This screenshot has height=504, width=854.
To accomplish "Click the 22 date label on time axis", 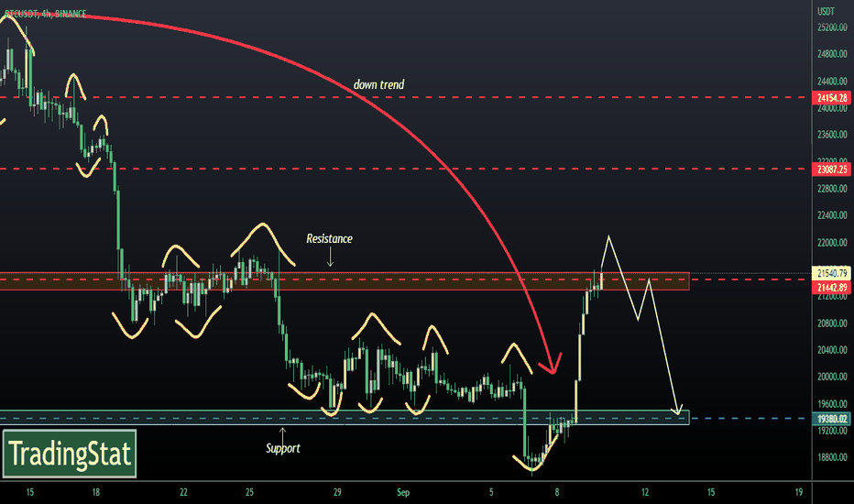I will 183,492.
